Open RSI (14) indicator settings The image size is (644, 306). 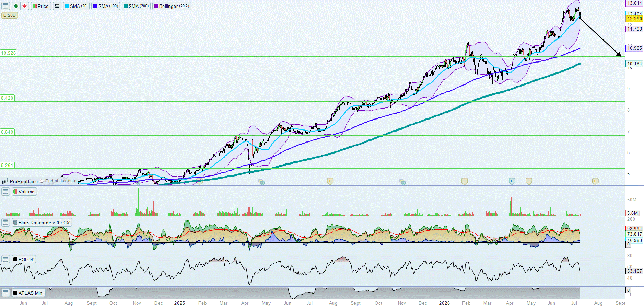point(24,259)
